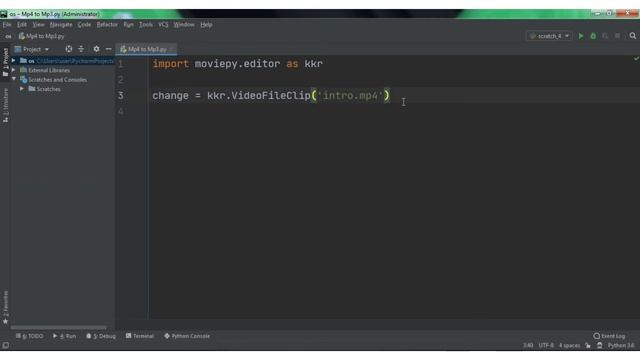Open the Code menu
Image resolution: width=640 pixels, height=360 pixels.
coord(84,24)
